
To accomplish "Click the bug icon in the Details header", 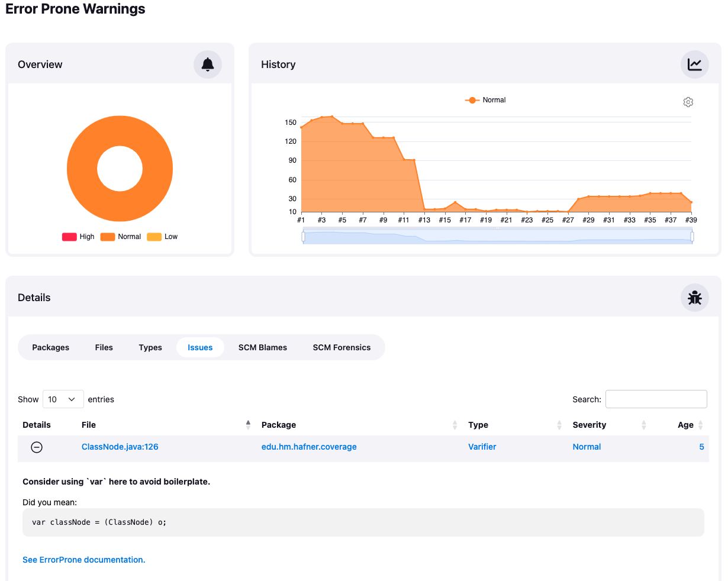I will tap(694, 298).
